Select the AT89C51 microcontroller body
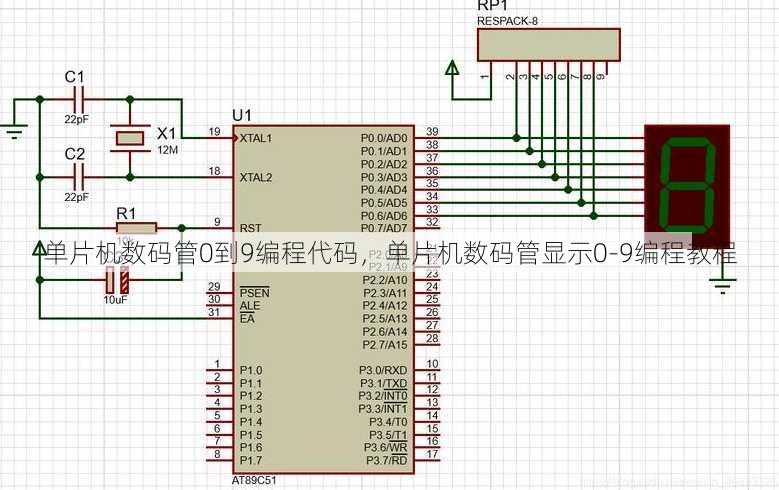The height and width of the screenshot is (490, 779). [x=323, y=299]
